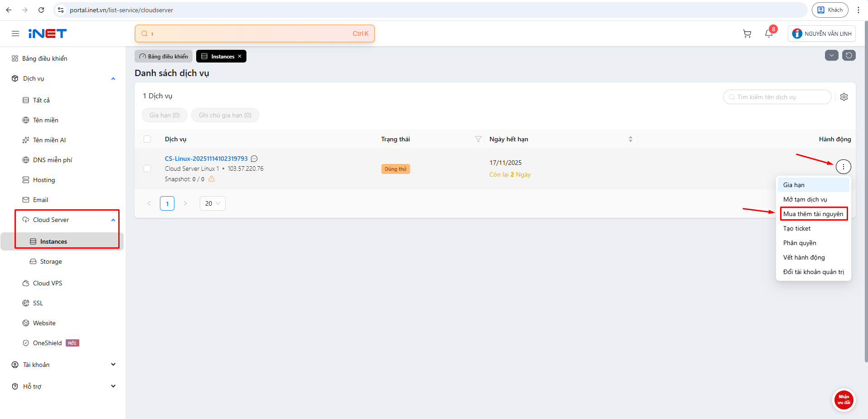Open the three-dot action menu for CS-Linux
Screen dimensions: 868x419
point(843,167)
